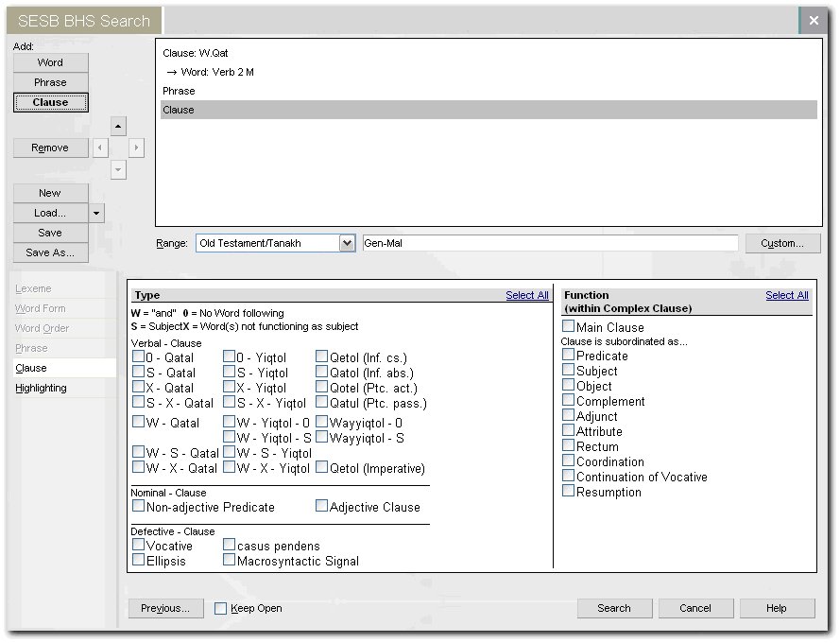The width and height of the screenshot is (840, 643).
Task: Enable Qatul (Ptc. pass.) checkbox
Action: coord(321,402)
